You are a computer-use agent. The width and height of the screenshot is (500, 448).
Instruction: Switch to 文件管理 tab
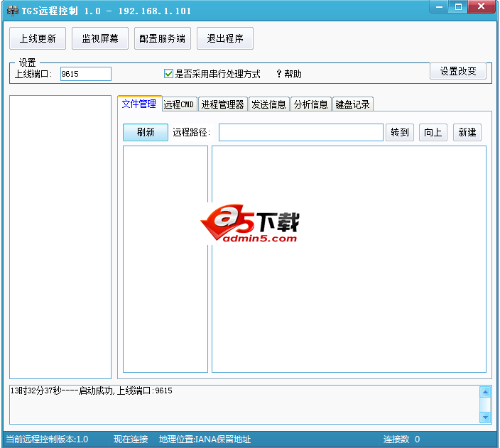click(139, 104)
